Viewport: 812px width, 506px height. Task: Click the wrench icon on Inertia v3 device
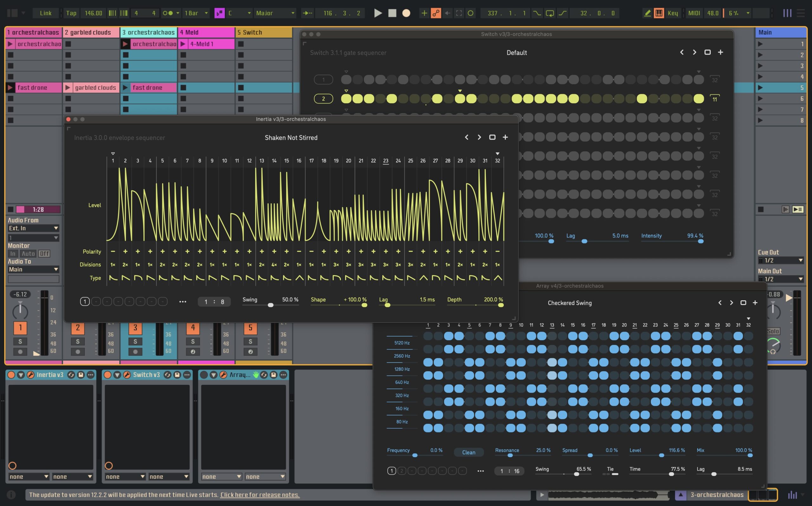coord(30,375)
